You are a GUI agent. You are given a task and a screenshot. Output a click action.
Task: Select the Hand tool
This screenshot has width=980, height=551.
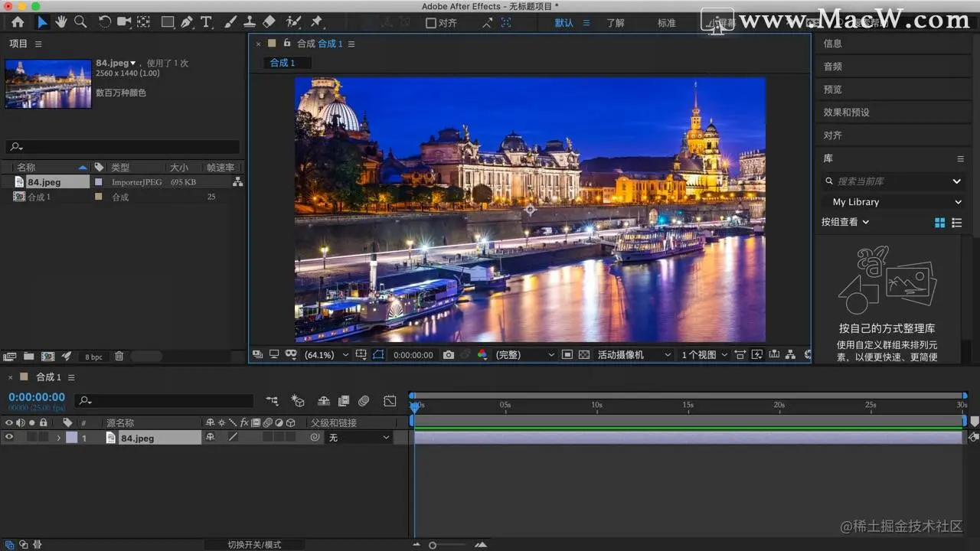61,22
